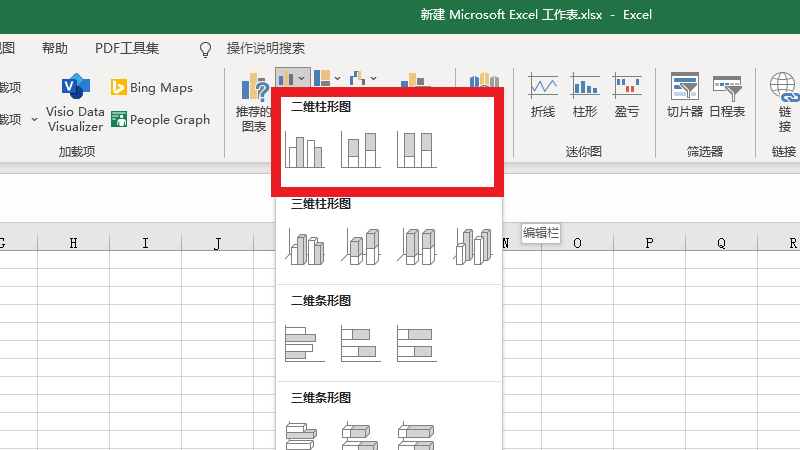Open Visio Data Visualizer
Viewport: 800px width, 450px height.
point(75,104)
